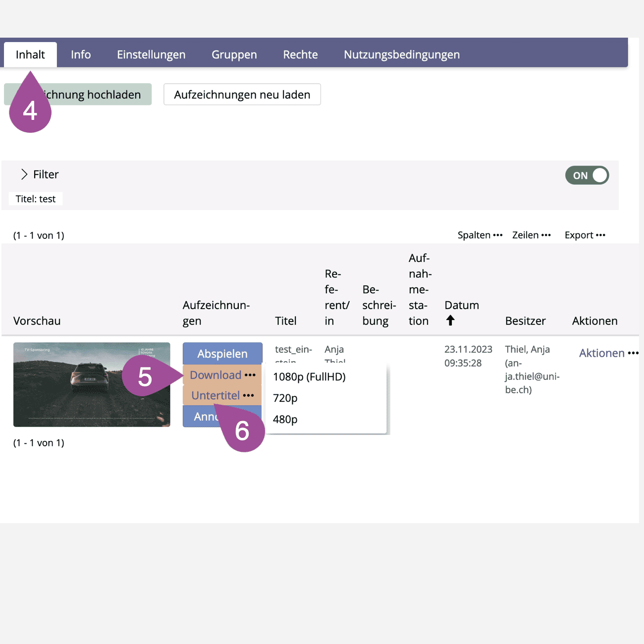The image size is (644, 644).
Task: Pick the 480p download option
Action: click(x=285, y=420)
